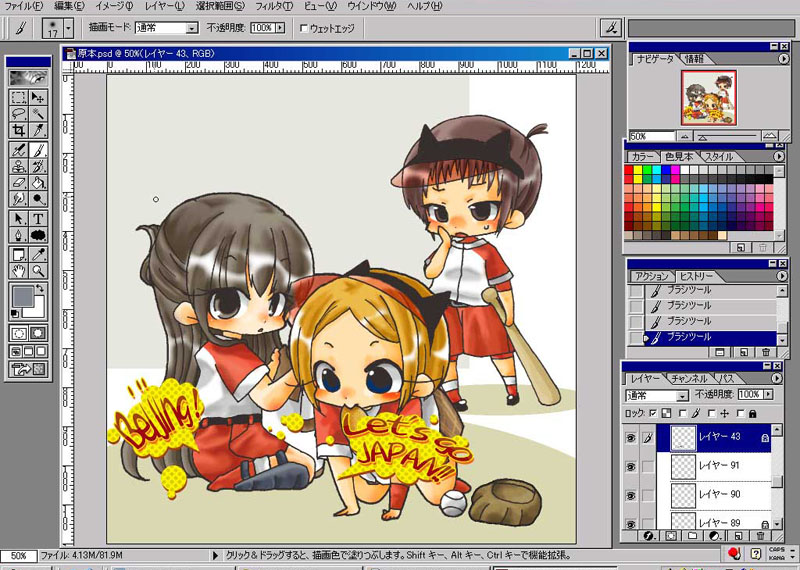
Task: Open History panel flyout menu
Action: [782, 276]
